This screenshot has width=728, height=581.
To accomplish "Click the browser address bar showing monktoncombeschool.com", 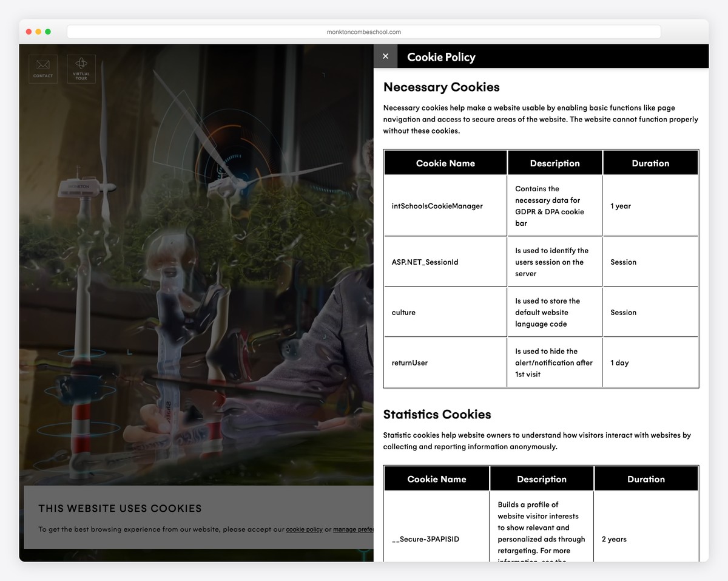I will 364,32.
